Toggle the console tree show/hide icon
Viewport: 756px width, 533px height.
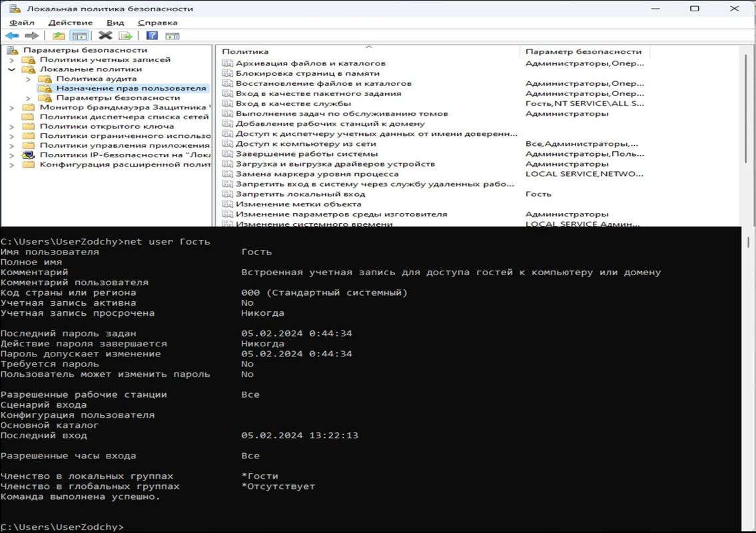click(79, 36)
